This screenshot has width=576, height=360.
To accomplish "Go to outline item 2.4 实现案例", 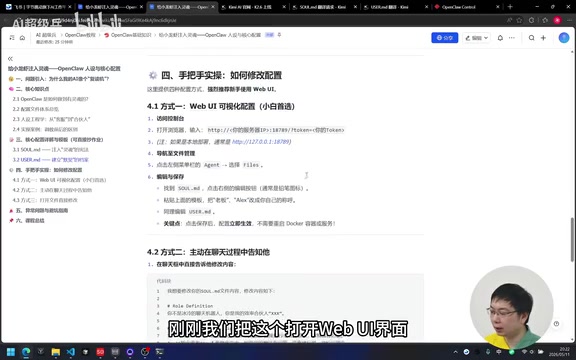I will point(45,129).
